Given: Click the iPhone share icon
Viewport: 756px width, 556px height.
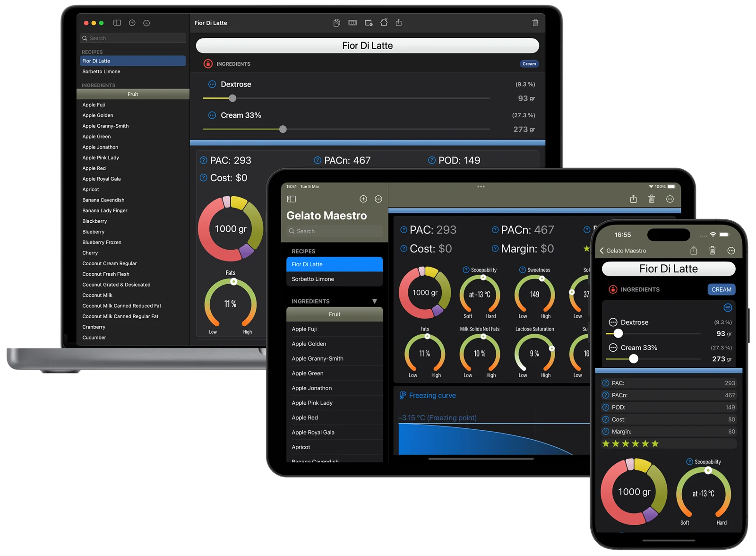Looking at the screenshot, I should 694,251.
